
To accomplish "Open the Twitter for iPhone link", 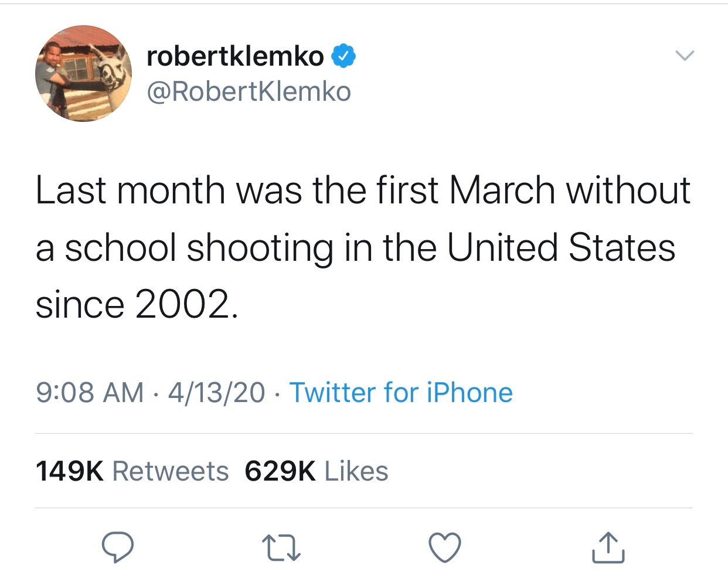I will (x=401, y=393).
